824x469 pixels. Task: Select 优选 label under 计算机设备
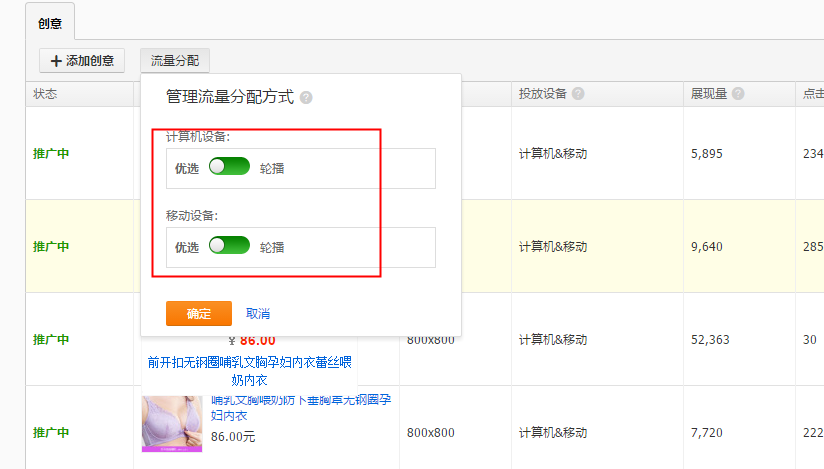187,168
